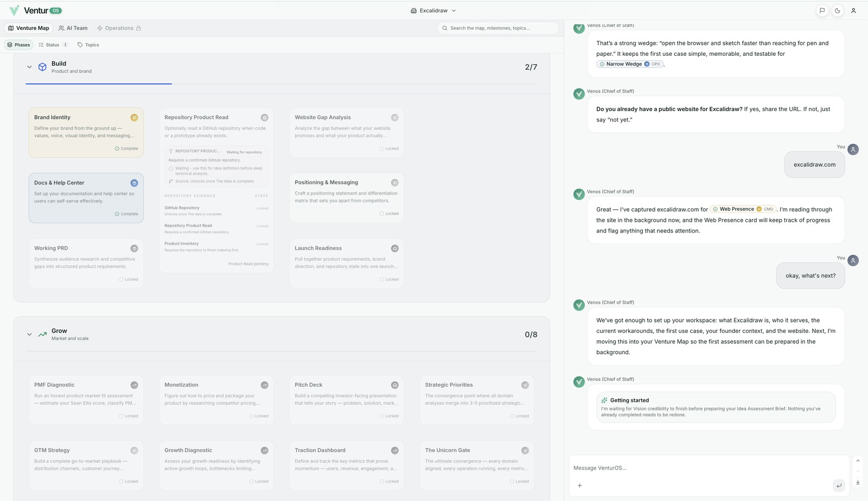Click the Repository Product Read evidence row

click(216, 229)
